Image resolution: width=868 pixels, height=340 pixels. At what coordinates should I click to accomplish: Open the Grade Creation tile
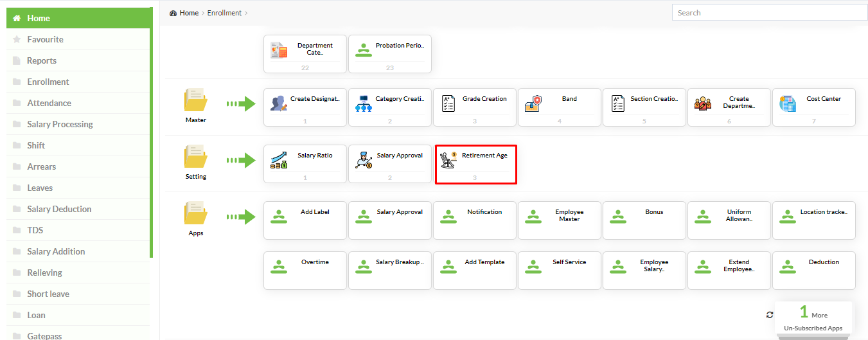coord(475,107)
